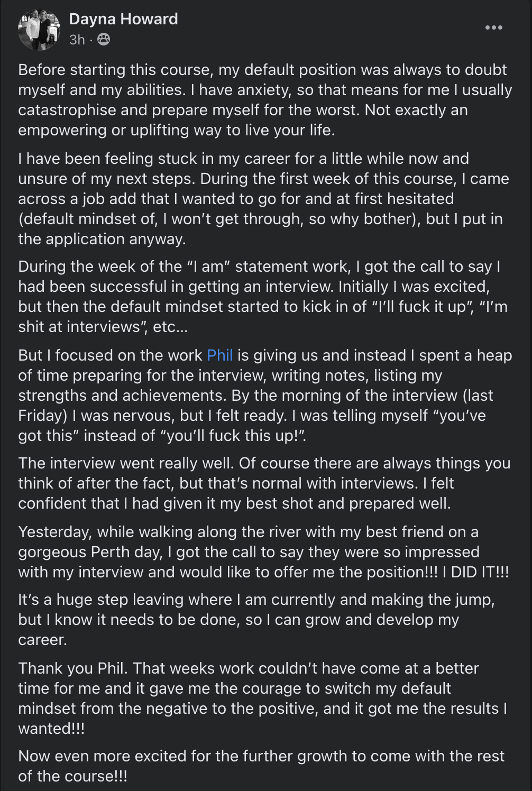Open the Dayna Howard author name

point(123,19)
